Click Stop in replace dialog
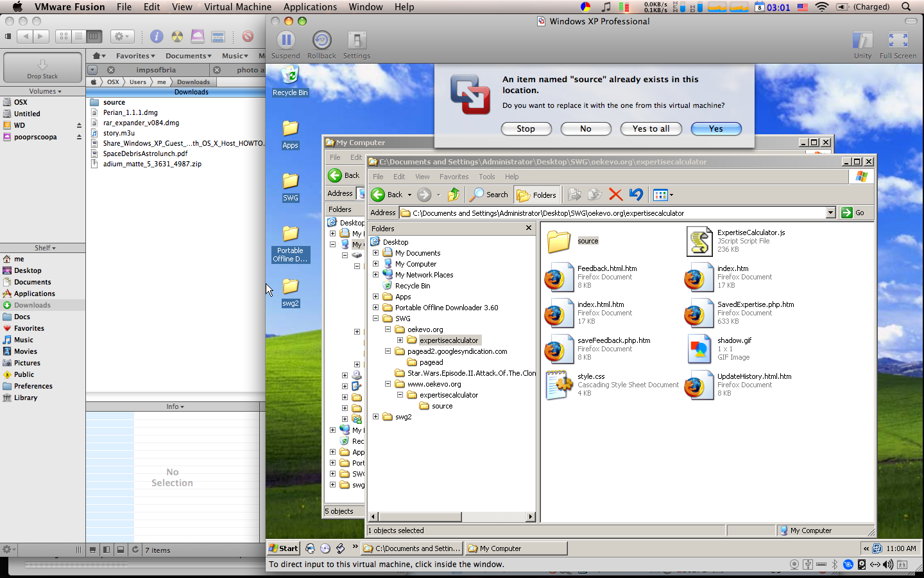Screen dimensions: 924x578 pos(526,128)
